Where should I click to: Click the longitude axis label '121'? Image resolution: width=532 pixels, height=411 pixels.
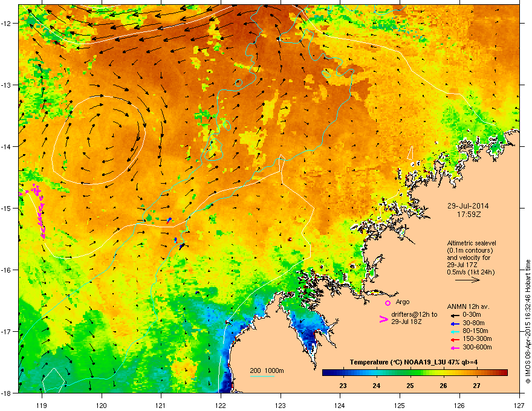161,405
